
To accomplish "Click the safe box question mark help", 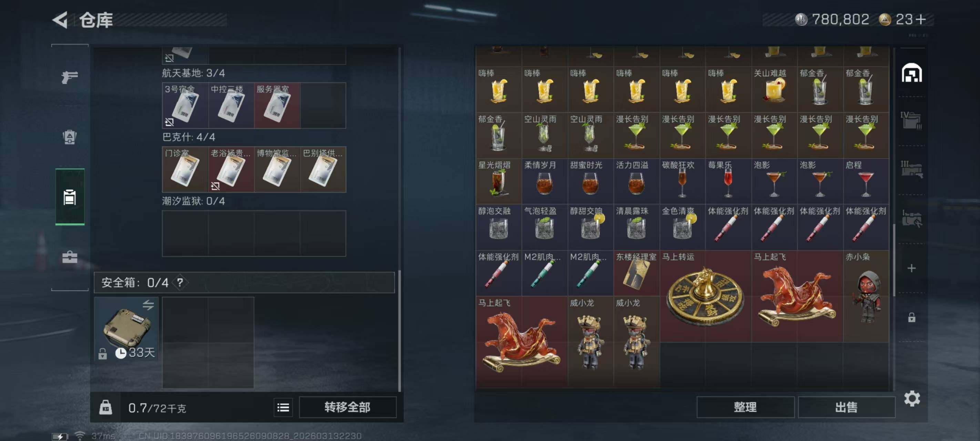I will 180,283.
